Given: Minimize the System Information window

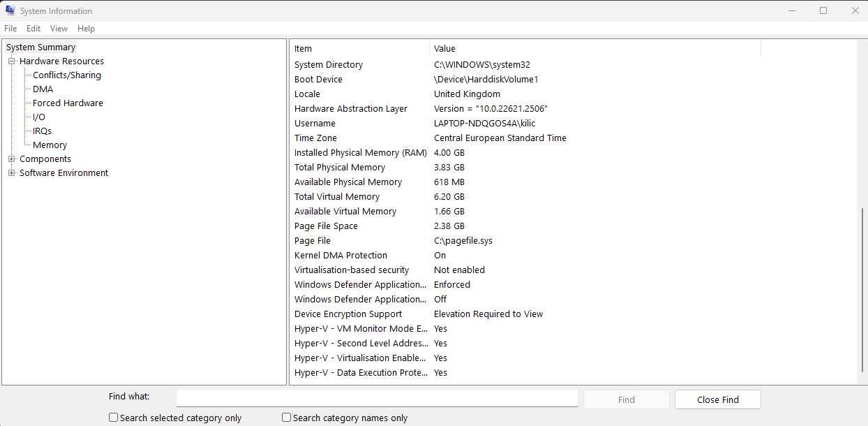Looking at the screenshot, I should point(792,10).
